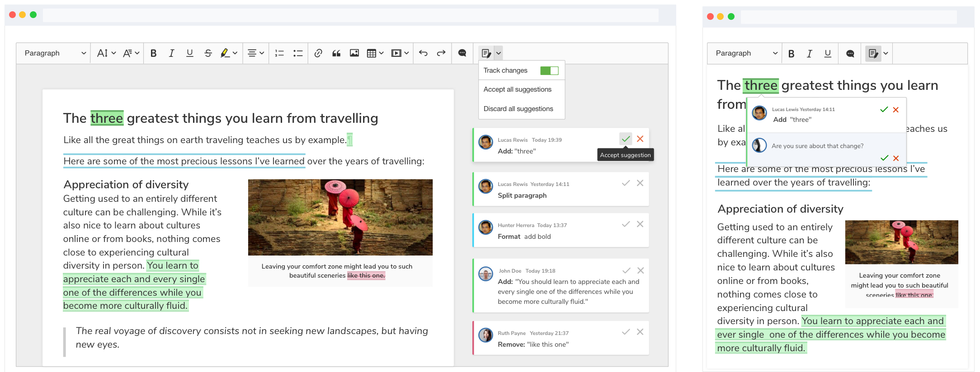Click "Are you sure about that change?" comment
This screenshot has width=980, height=372.
(817, 146)
